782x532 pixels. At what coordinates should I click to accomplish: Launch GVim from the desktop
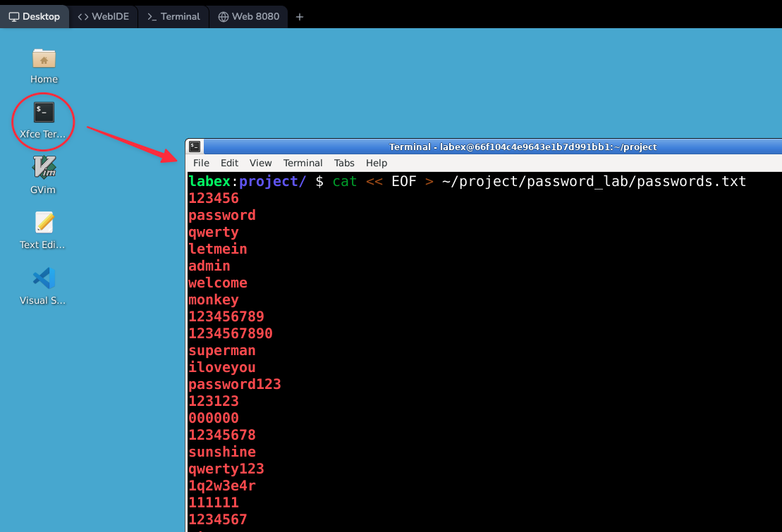click(x=42, y=168)
